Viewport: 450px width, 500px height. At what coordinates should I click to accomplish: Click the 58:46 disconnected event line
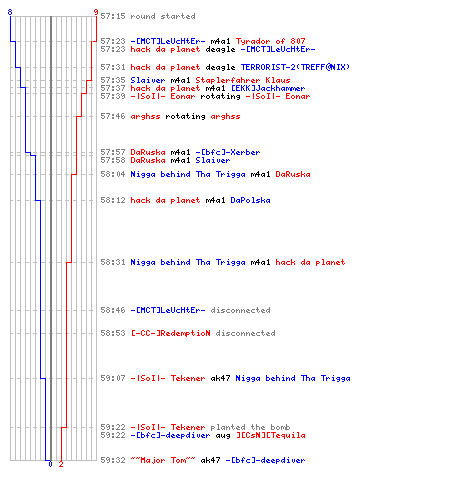click(185, 310)
